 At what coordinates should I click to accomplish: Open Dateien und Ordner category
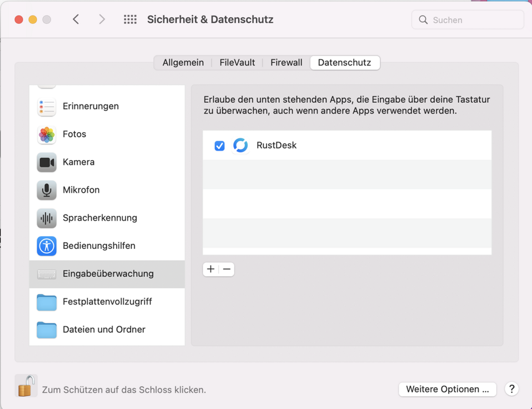pyautogui.click(x=104, y=330)
